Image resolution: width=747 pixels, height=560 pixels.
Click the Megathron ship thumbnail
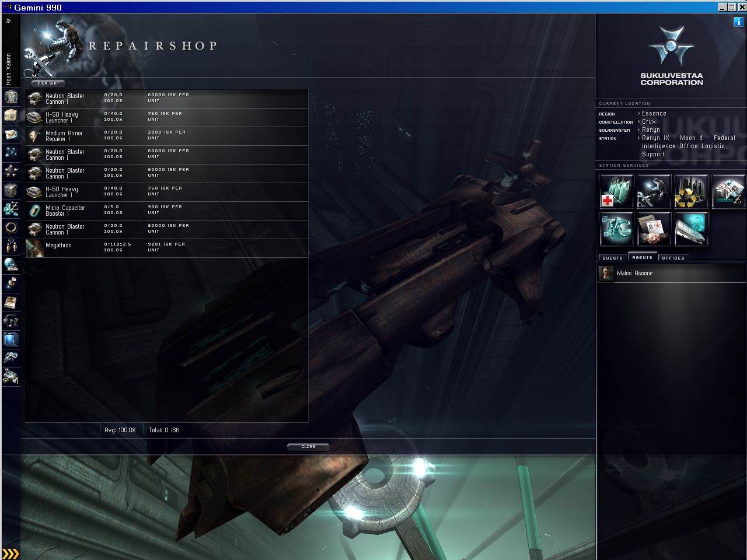(x=35, y=249)
